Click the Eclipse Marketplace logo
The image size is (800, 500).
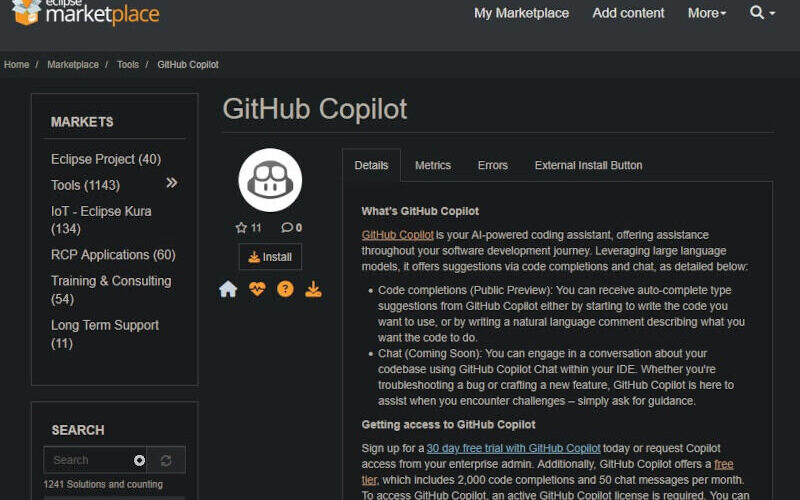tap(85, 12)
